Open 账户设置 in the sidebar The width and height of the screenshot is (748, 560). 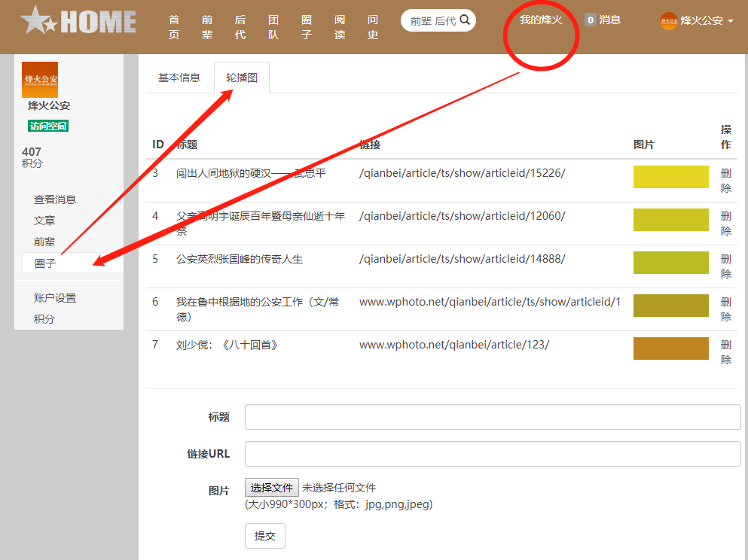click(x=55, y=298)
